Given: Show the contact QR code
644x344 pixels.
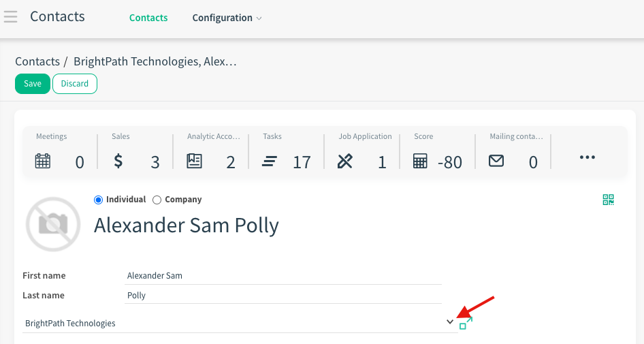Looking at the screenshot, I should pyautogui.click(x=609, y=200).
